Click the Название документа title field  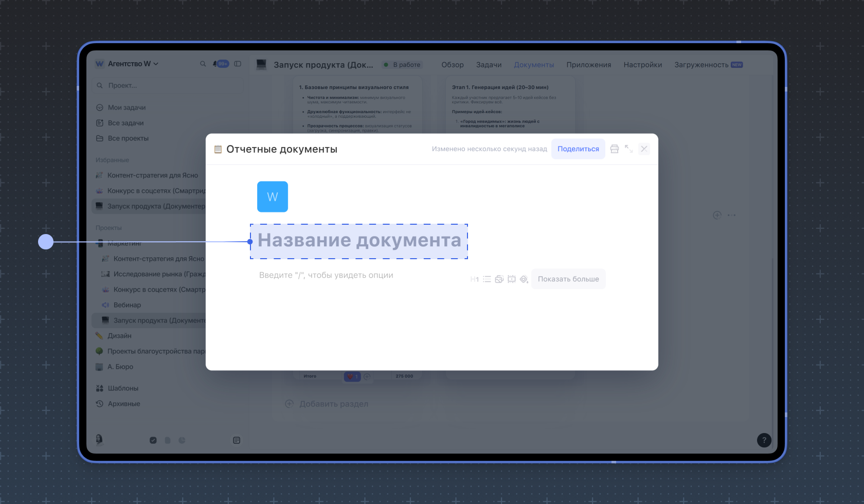(x=359, y=241)
